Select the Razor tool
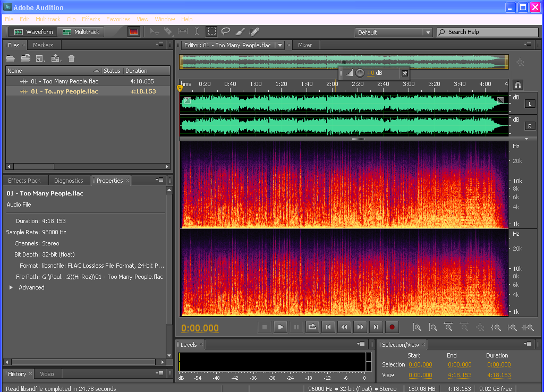The image size is (544, 392). 168,32
